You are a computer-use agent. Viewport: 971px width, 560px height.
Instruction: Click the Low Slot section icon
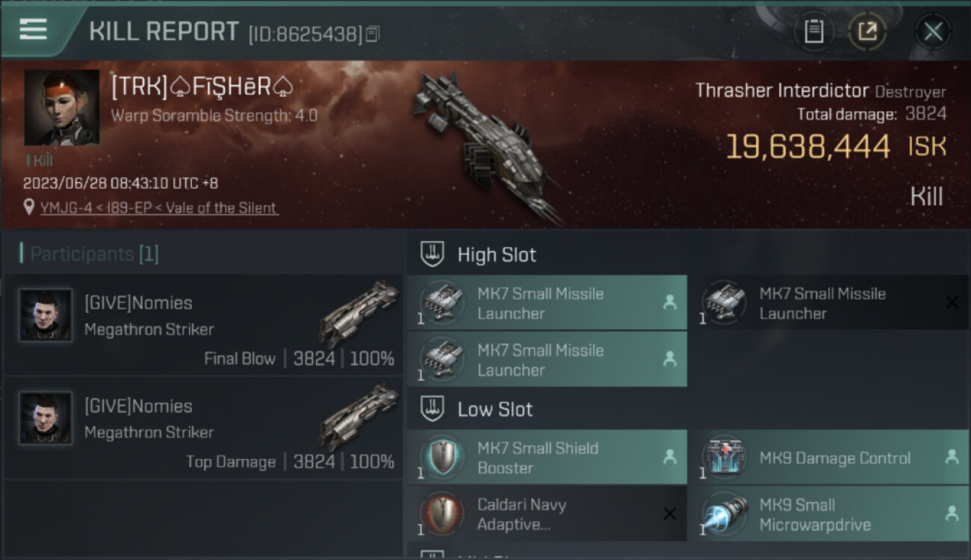point(433,408)
